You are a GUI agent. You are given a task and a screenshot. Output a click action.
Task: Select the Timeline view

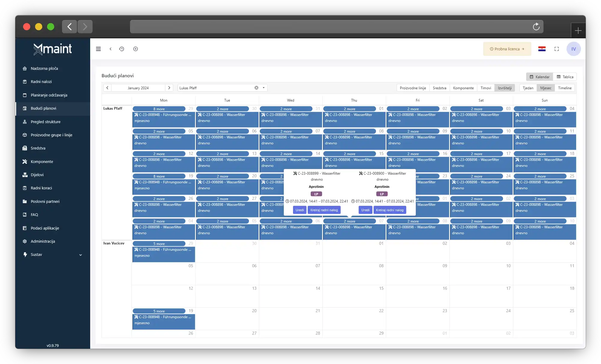pos(565,88)
